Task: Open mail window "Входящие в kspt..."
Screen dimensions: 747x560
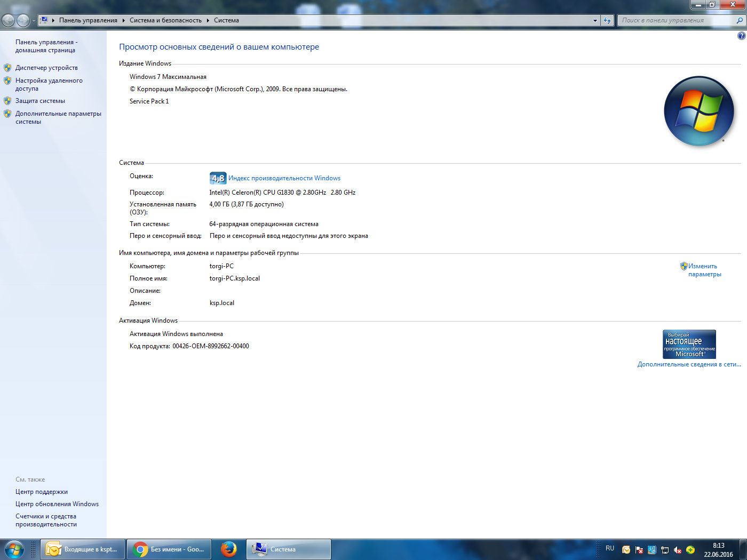Action: click(x=83, y=549)
